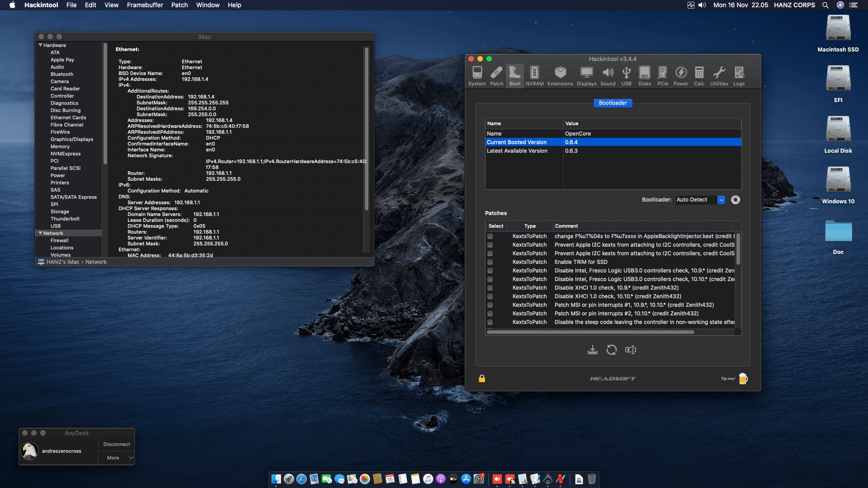The width and height of the screenshot is (868, 488).
Task: Select the Patch MSI or pin interrupts #1 checkbox
Action: (491, 305)
